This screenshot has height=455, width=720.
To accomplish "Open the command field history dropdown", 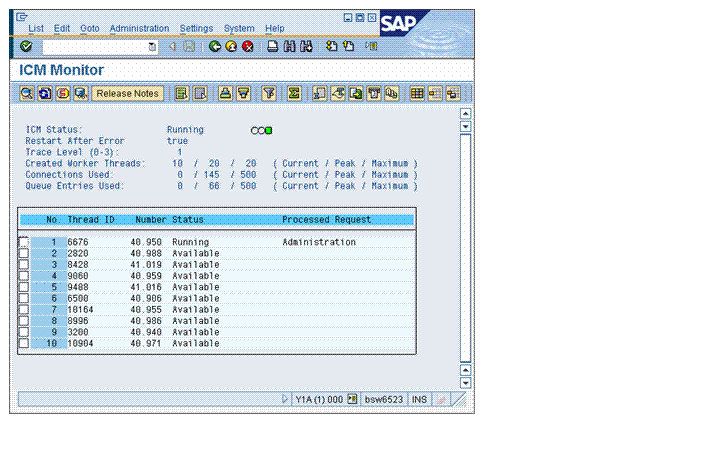I will pyautogui.click(x=152, y=47).
